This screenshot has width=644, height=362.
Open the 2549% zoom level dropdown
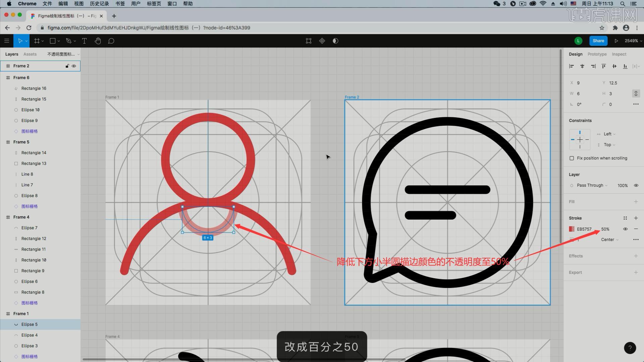tap(633, 41)
